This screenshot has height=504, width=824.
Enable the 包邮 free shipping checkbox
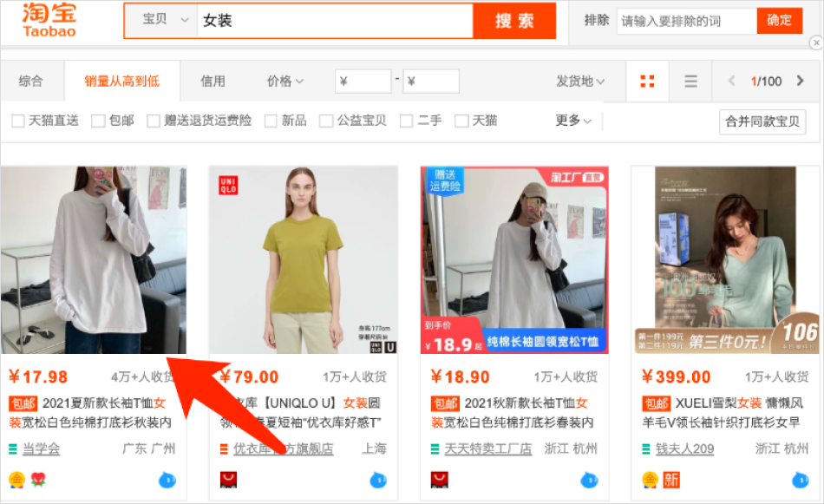98,121
